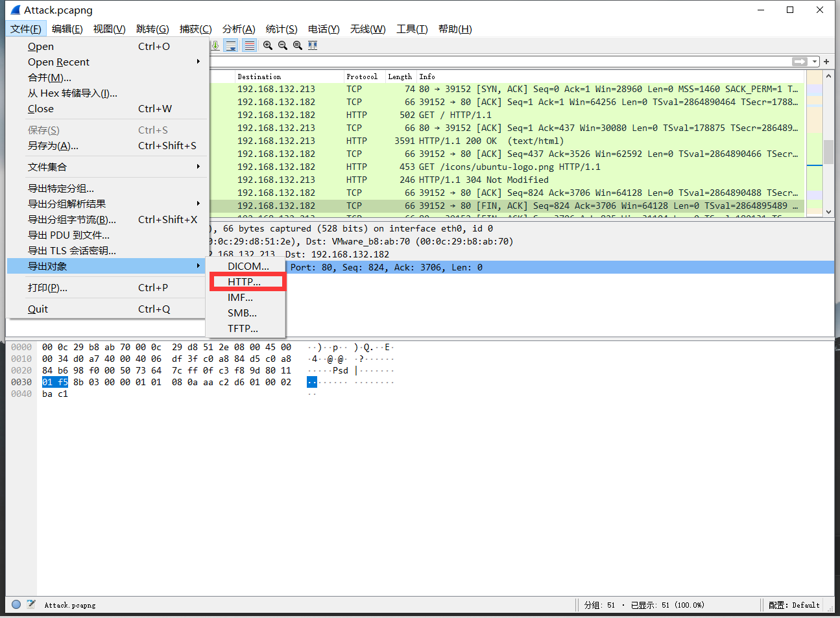Expand the display filter history dropdown
Viewport: 840px width, 618px height.
(815, 62)
